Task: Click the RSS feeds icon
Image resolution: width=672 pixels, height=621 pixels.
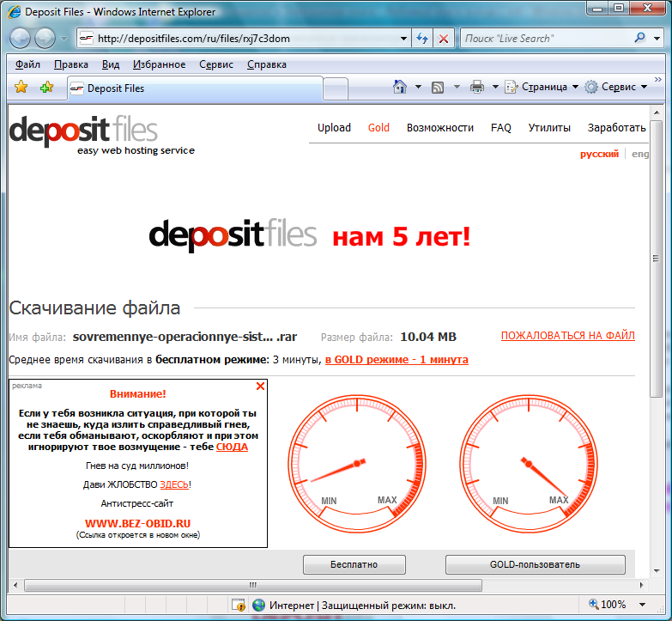Action: coord(438,88)
